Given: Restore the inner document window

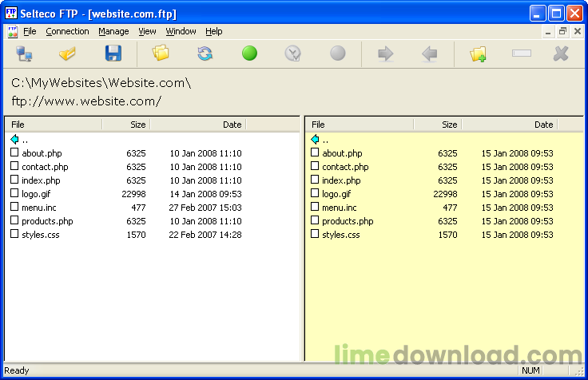Looking at the screenshot, I should point(562,31).
